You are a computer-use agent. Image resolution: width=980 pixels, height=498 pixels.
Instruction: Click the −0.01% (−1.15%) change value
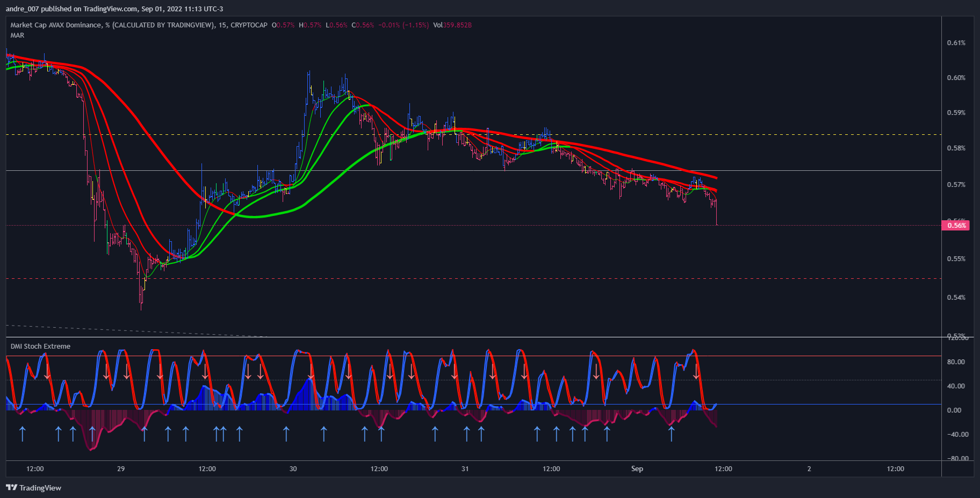(403, 25)
